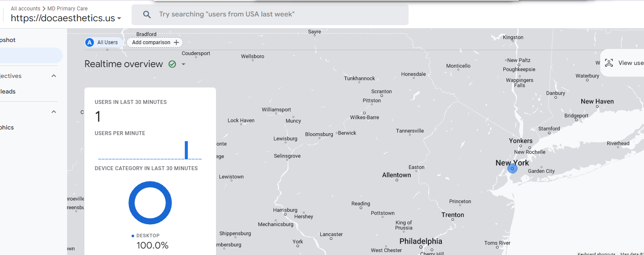Click the All accounts breadcrumb link

(26, 8)
